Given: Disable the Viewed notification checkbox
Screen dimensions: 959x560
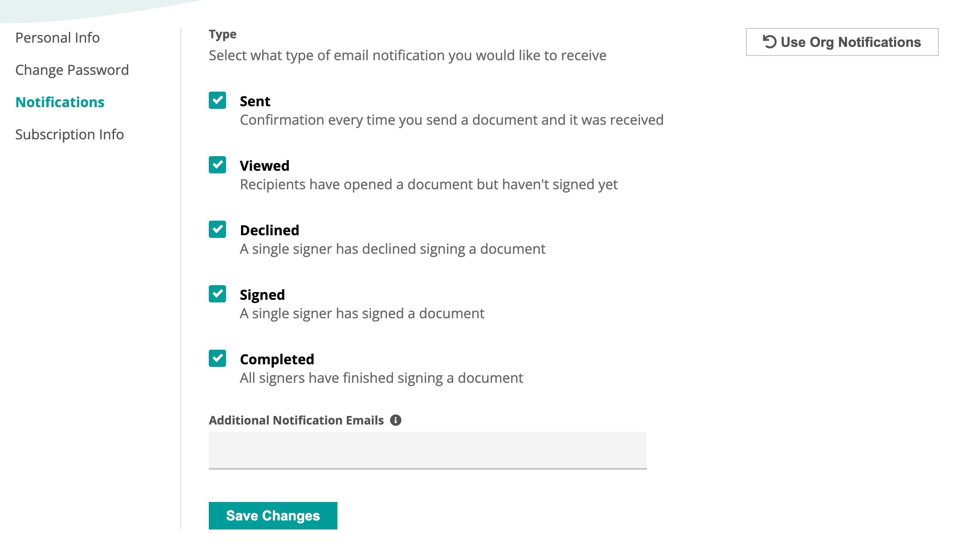Looking at the screenshot, I should tap(217, 165).
